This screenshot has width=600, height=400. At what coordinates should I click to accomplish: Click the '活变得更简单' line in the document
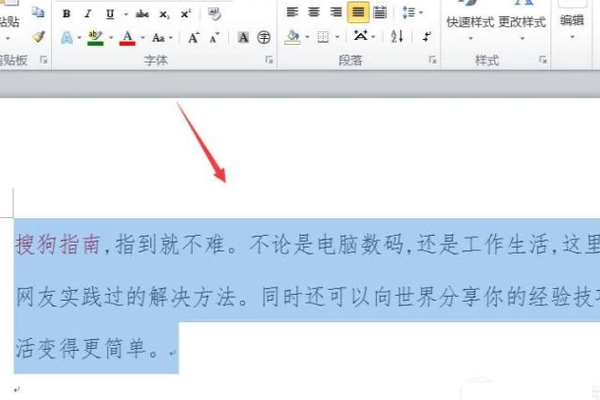coord(81,348)
